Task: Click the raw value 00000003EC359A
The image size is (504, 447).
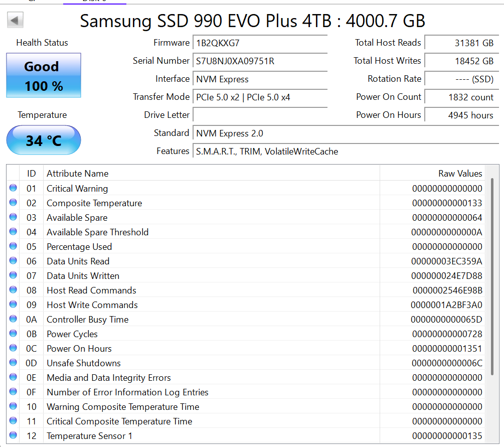Action: (447, 261)
